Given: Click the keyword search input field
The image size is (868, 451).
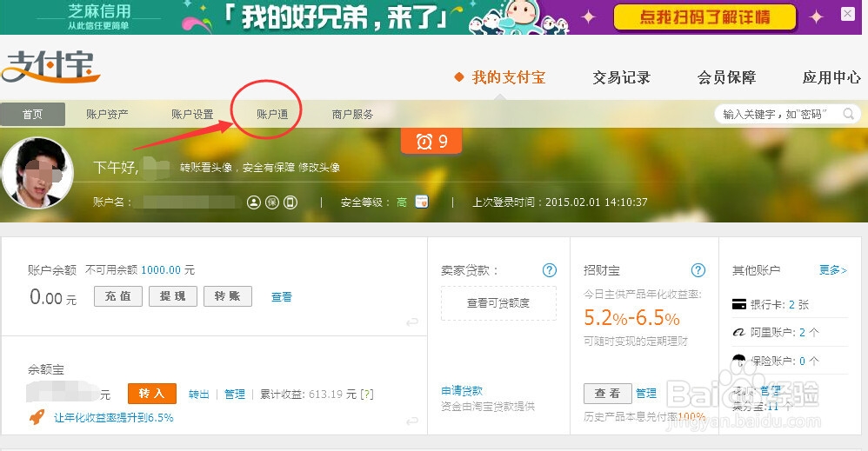Looking at the screenshot, I should coord(779,114).
